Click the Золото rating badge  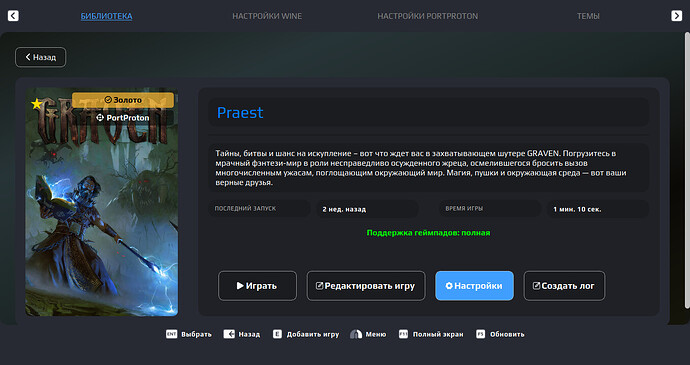pos(123,100)
